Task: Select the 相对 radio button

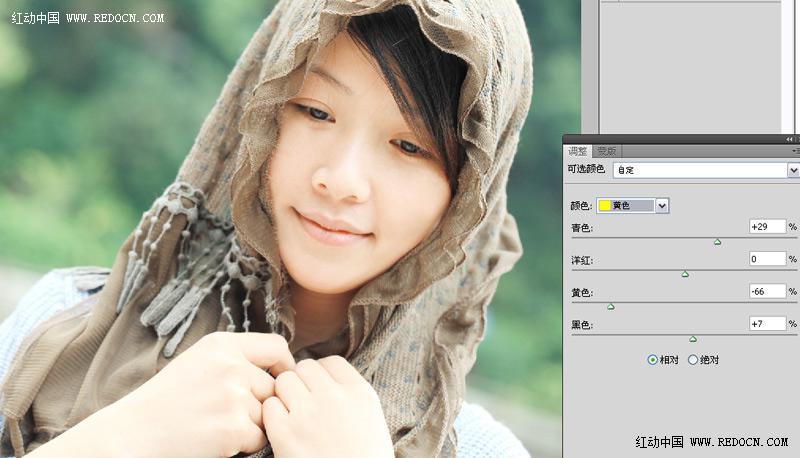Action: coord(652,360)
